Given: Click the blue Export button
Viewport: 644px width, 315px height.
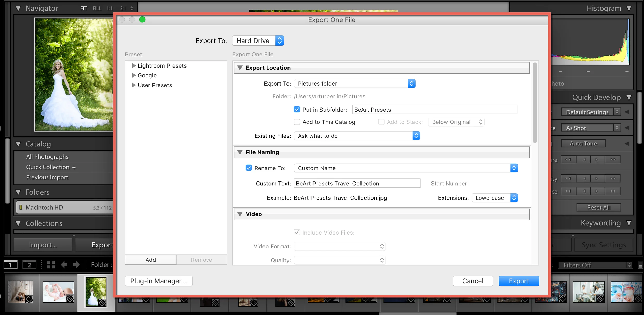Looking at the screenshot, I should pos(519,281).
